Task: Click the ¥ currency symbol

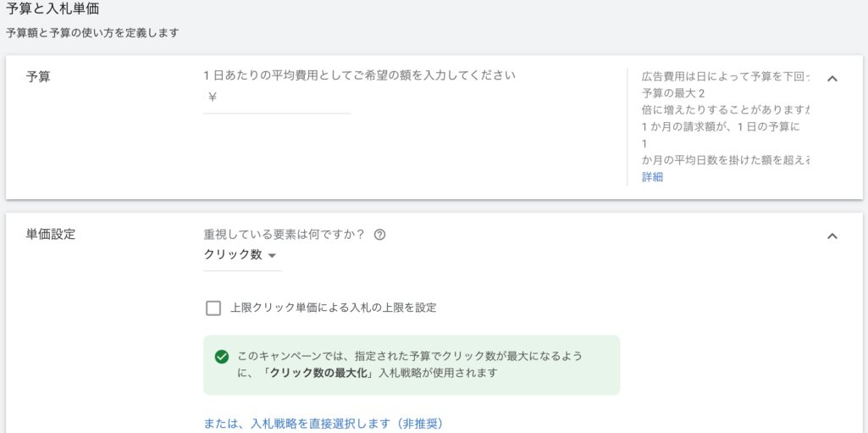Action: [x=212, y=97]
